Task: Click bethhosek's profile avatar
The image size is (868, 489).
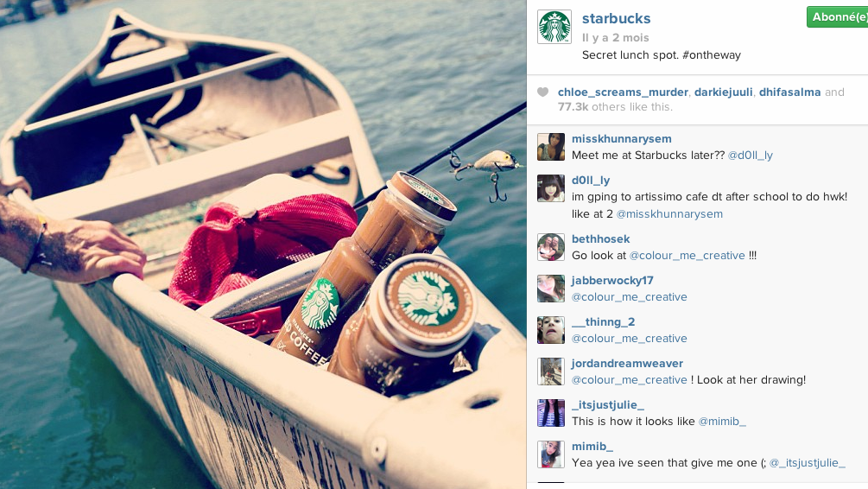Action: [x=551, y=247]
